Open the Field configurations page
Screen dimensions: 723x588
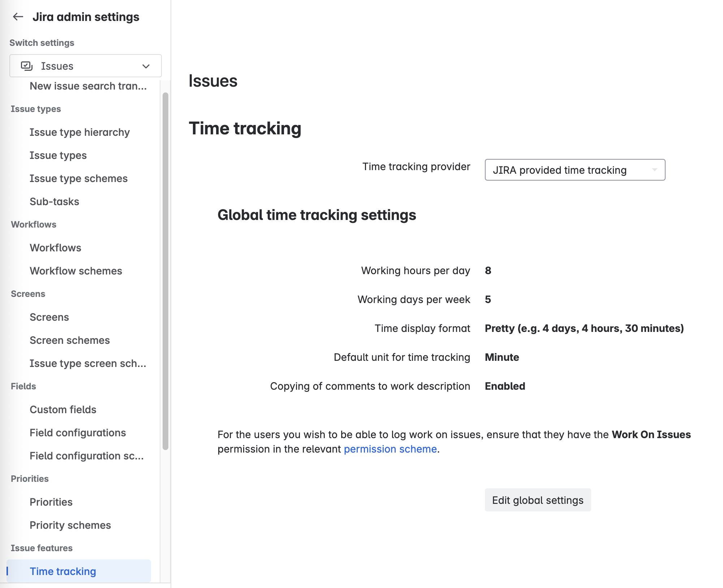pos(78,432)
